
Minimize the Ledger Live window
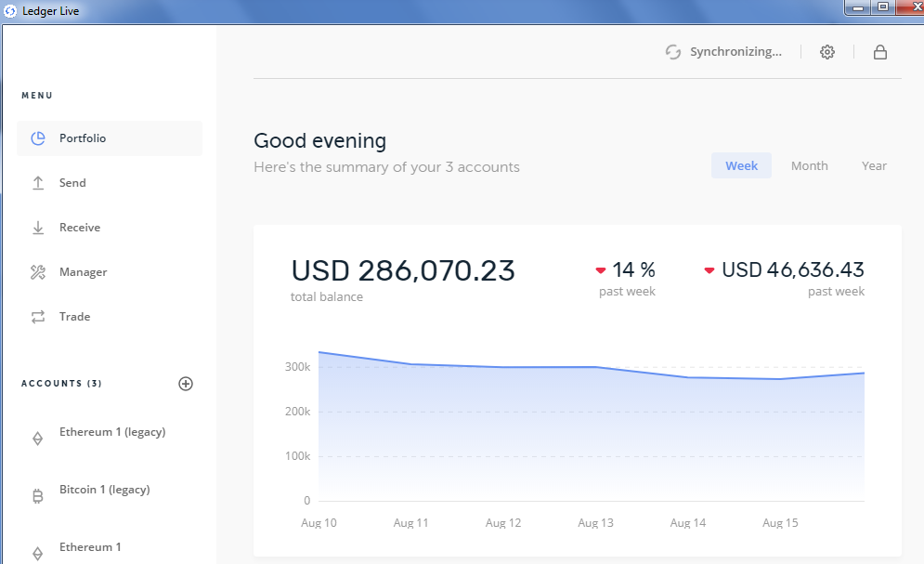coord(858,7)
